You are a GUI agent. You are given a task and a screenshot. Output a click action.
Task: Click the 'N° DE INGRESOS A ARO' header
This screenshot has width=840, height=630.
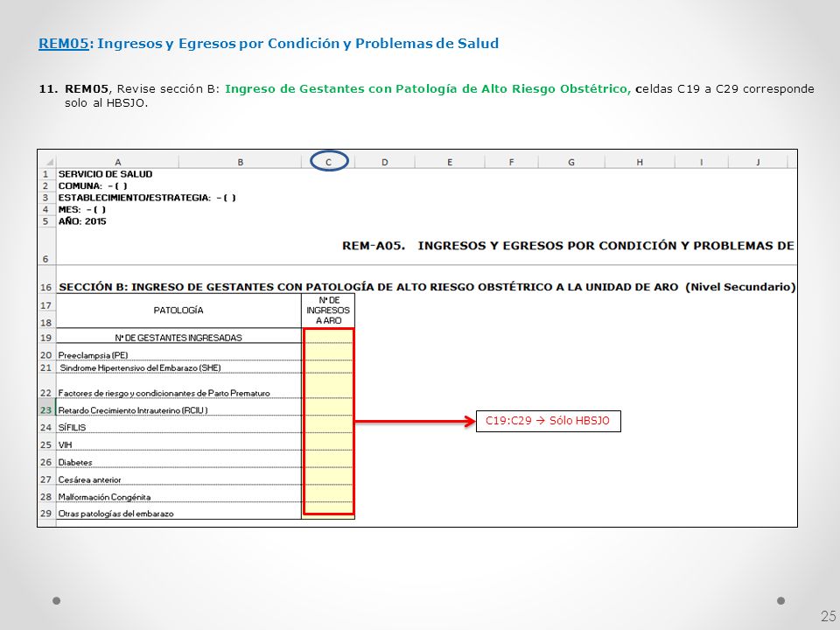pyautogui.click(x=328, y=310)
